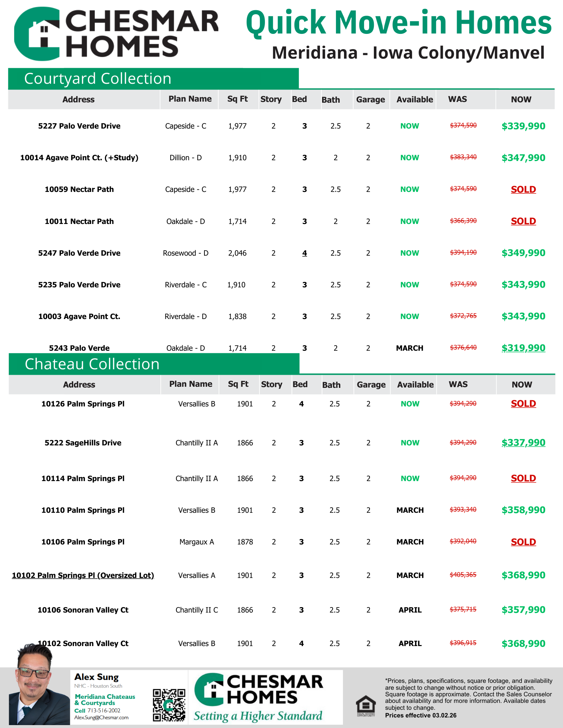Image resolution: width=563 pixels, height=728 pixels.
Task: Select the Chateau Collection header banner
Action: coord(153,364)
